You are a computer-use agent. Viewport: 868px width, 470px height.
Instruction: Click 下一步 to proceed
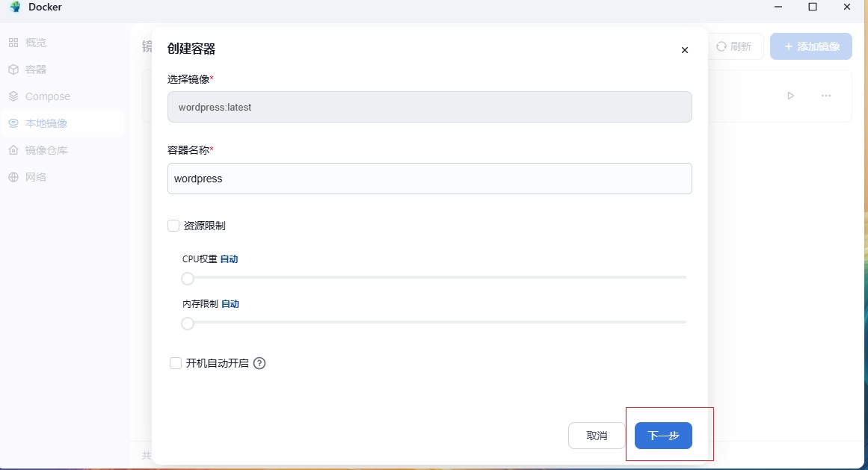663,436
